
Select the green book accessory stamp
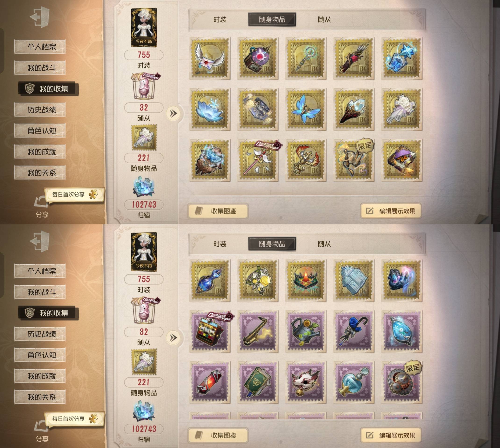pos(258,382)
